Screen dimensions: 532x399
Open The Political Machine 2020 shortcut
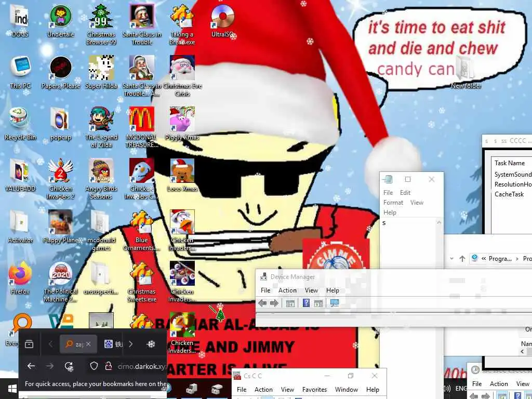pyautogui.click(x=60, y=282)
